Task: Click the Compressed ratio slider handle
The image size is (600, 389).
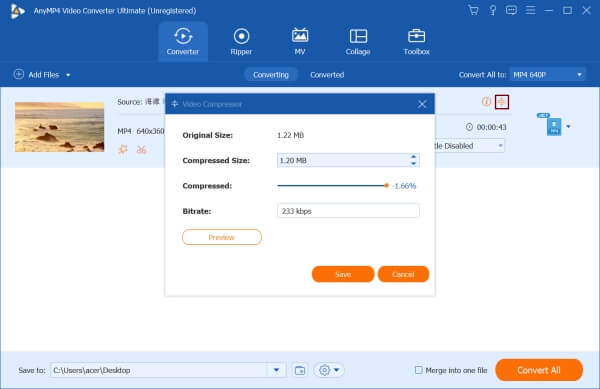Action: click(386, 186)
